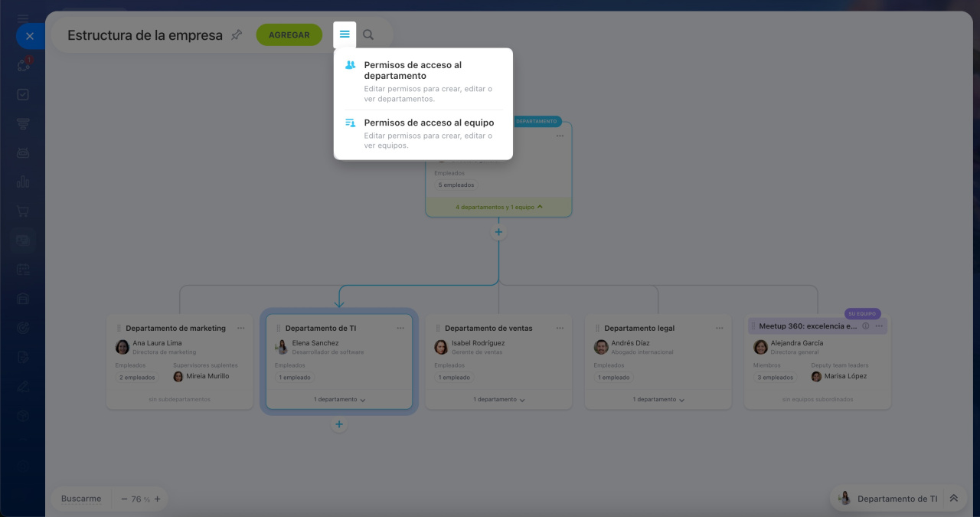Image resolution: width=980 pixels, height=517 pixels.
Task: Pin the Estructura de la empresa page
Action: pos(237,34)
